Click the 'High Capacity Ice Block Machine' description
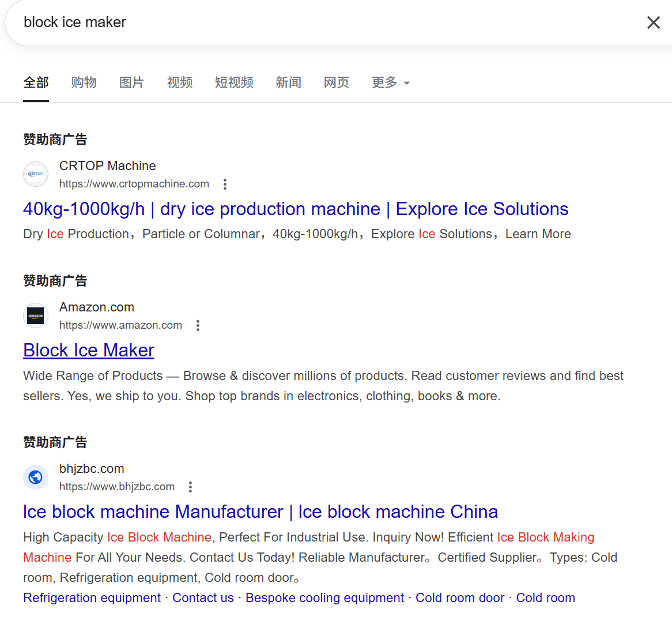Image resolution: width=672 pixels, height=624 pixels. pyautogui.click(x=320, y=557)
